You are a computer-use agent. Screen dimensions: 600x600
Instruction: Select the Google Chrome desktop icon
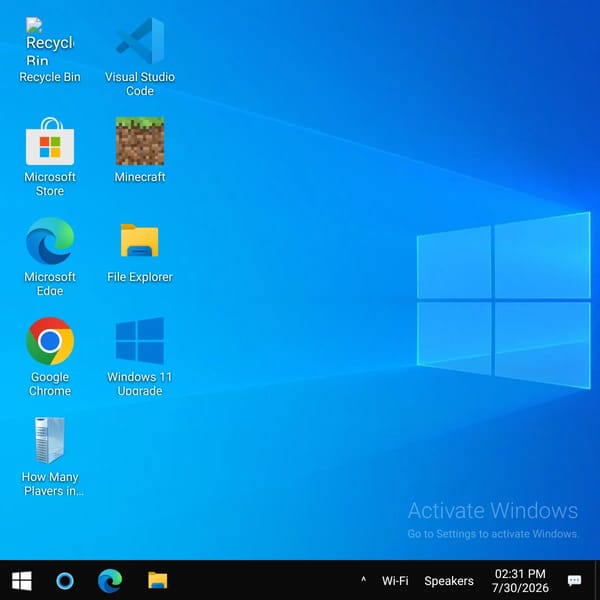[50, 357]
